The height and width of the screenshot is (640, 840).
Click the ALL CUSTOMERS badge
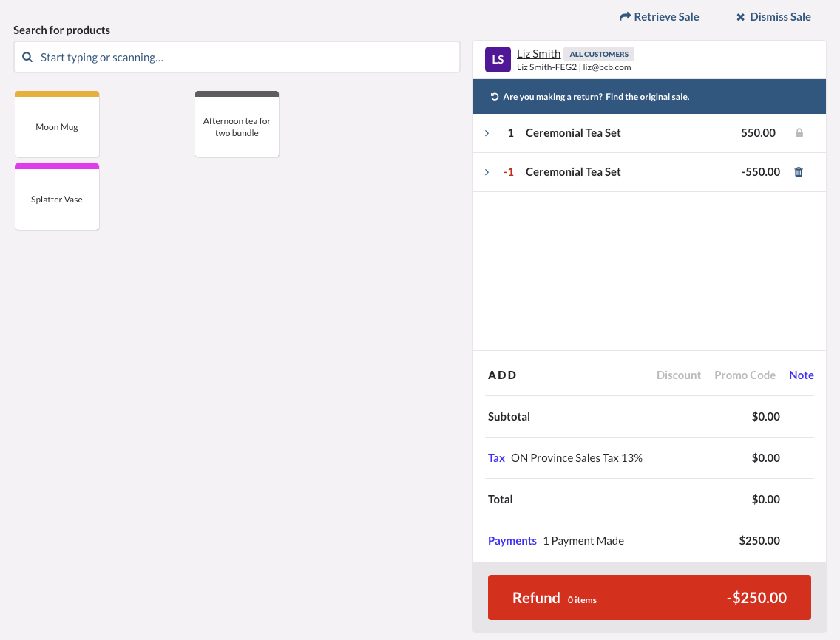(x=599, y=53)
